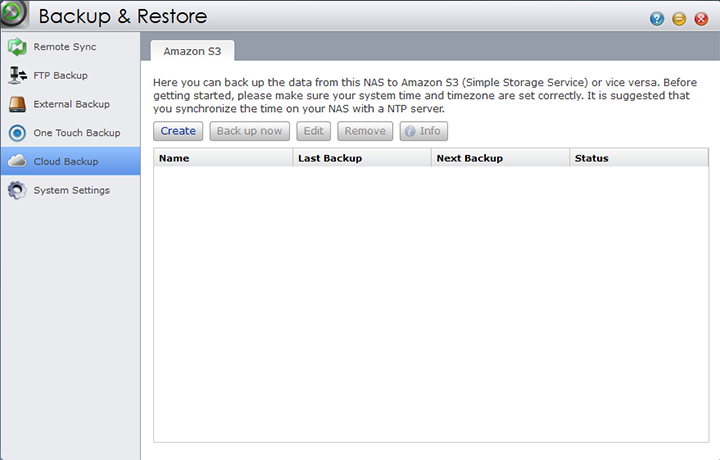Close the Backup & Restore window
The width and height of the screenshot is (720, 460).
coord(701,19)
